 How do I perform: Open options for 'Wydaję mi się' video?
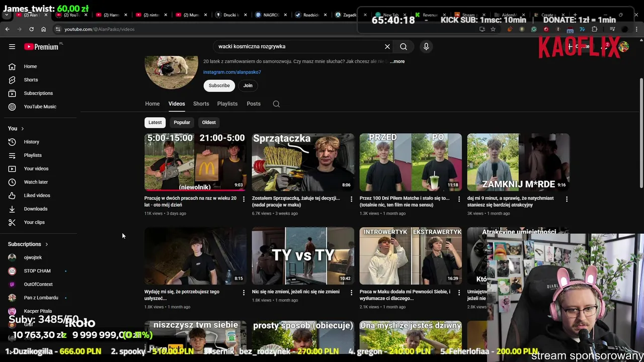click(x=244, y=293)
